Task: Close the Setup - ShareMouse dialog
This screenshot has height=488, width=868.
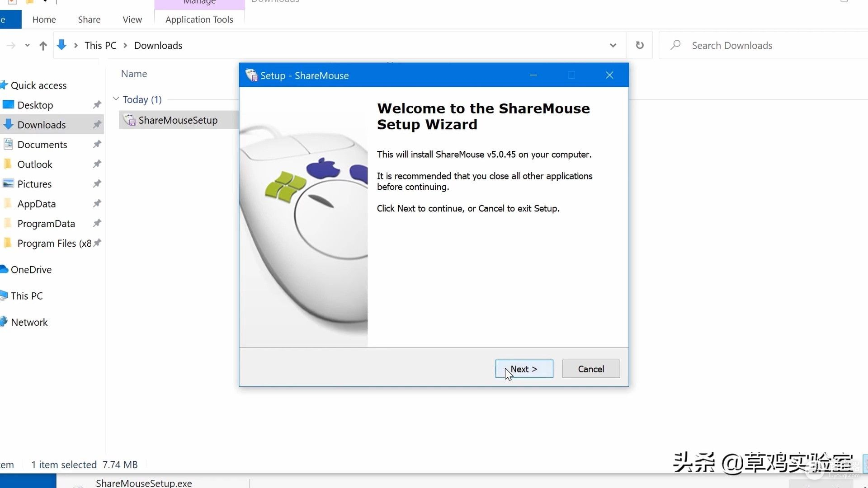Action: point(609,75)
